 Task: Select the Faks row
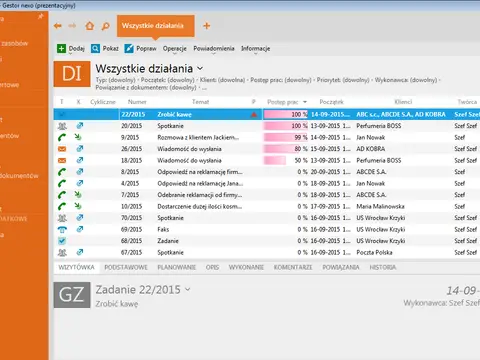(267, 229)
